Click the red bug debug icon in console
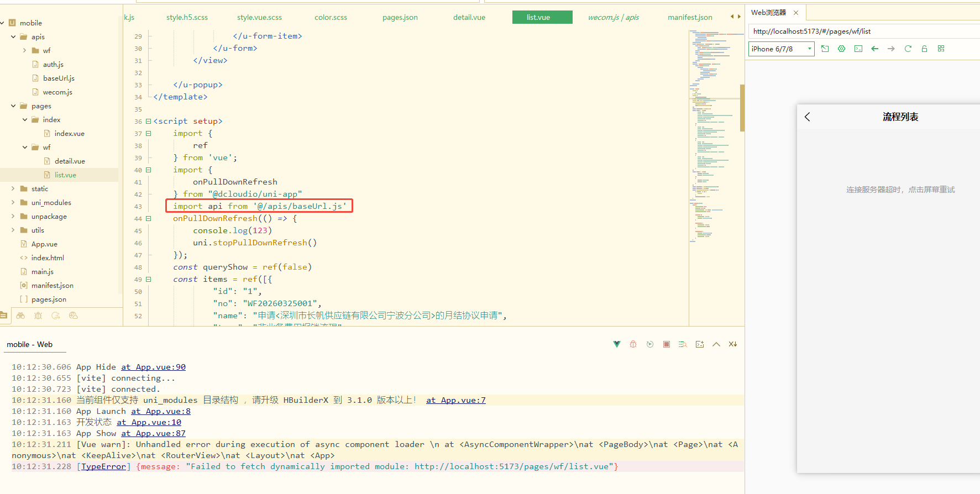980x494 pixels. 633,344
